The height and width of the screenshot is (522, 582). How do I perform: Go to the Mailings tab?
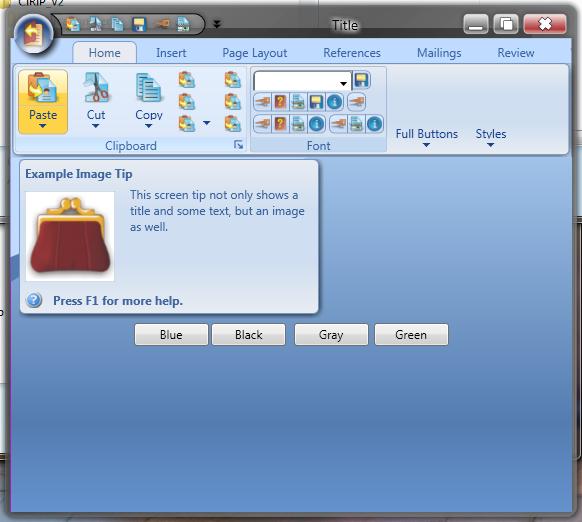[x=439, y=53]
